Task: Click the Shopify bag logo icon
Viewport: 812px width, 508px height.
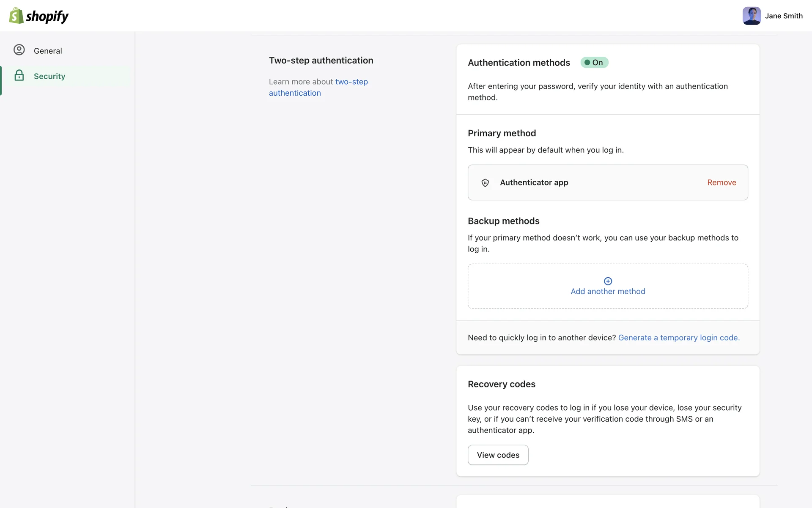Action: (x=16, y=16)
